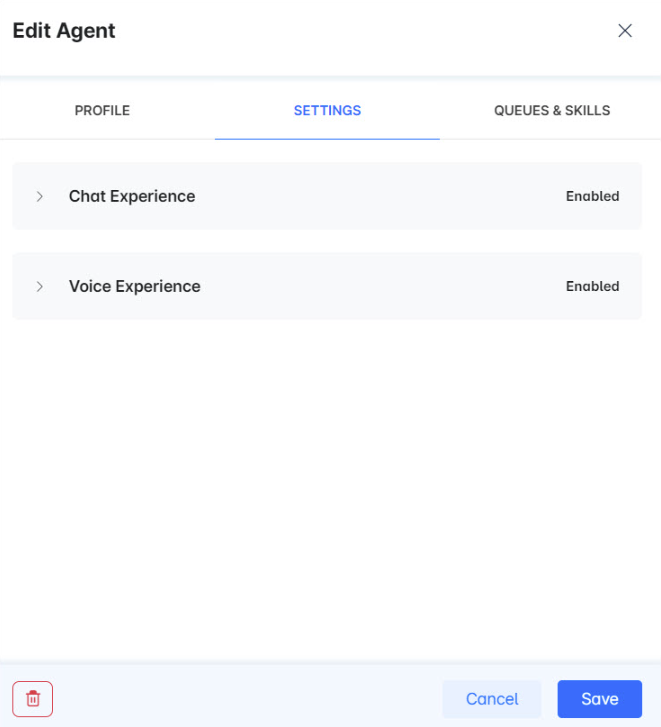Click blank footer space left of Cancel
661x727 pixels.
pyautogui.click(x=250, y=698)
